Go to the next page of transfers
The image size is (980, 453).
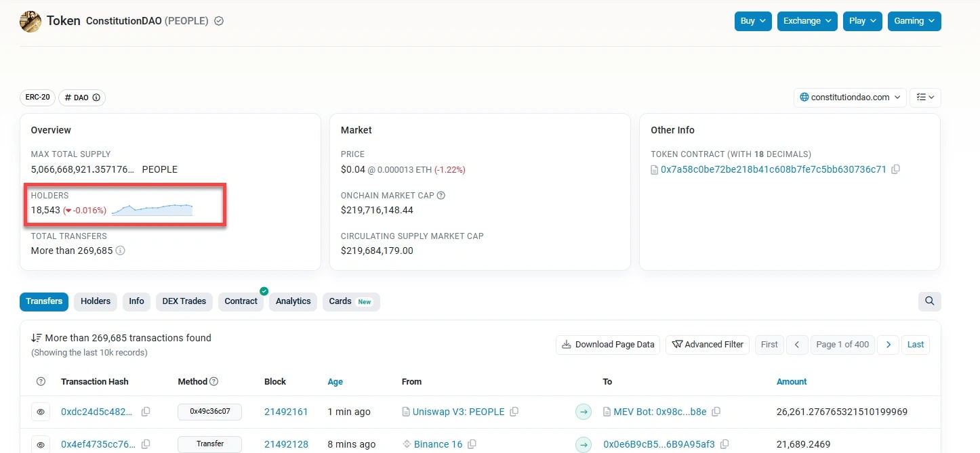tap(888, 345)
